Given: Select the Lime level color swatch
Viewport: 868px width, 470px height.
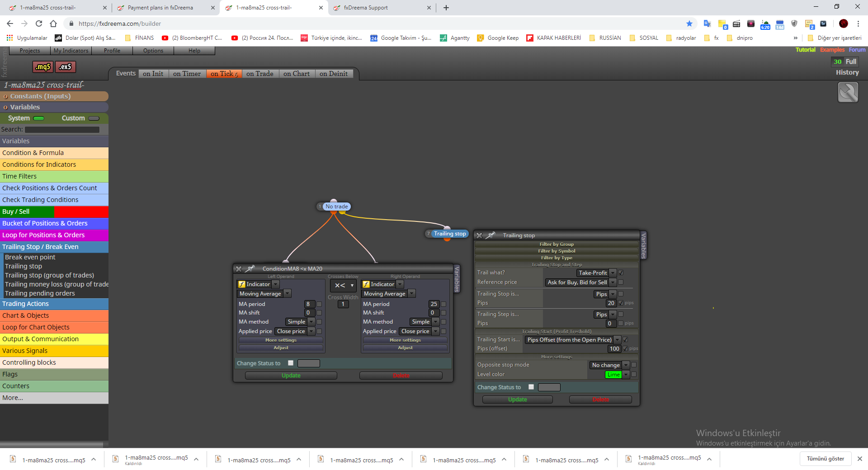Looking at the screenshot, I should pos(613,375).
